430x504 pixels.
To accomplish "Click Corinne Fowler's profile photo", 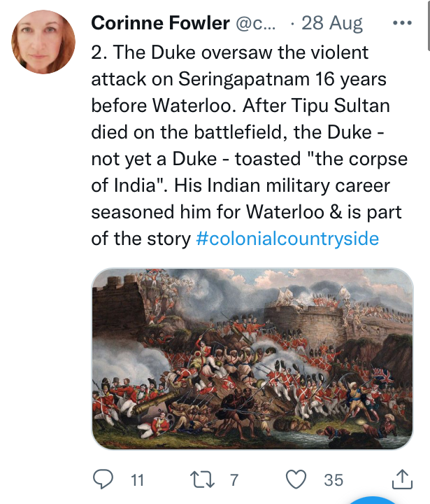I will (43, 42).
